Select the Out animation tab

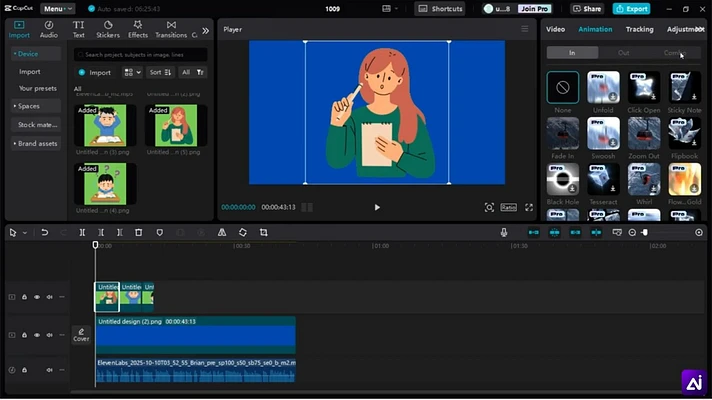click(x=623, y=53)
